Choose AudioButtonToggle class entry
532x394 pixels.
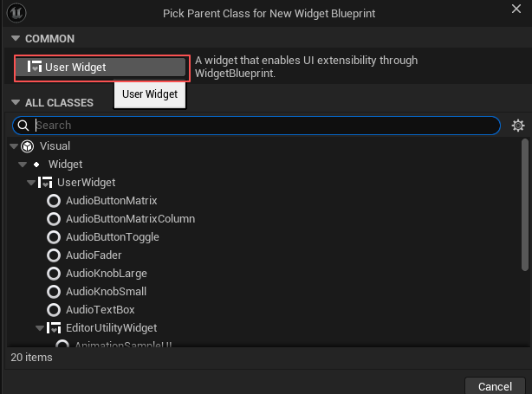(x=112, y=237)
